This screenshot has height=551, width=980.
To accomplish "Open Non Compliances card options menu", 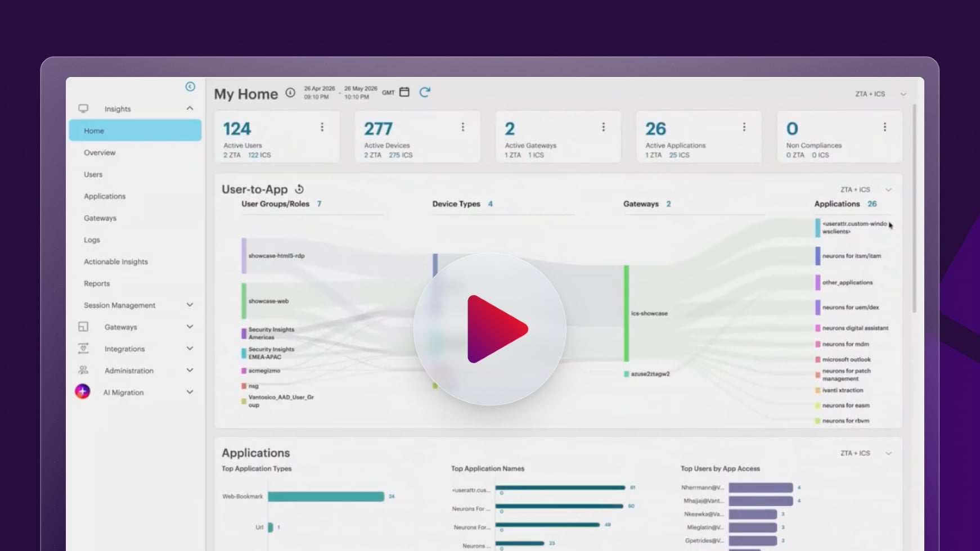I will [884, 127].
